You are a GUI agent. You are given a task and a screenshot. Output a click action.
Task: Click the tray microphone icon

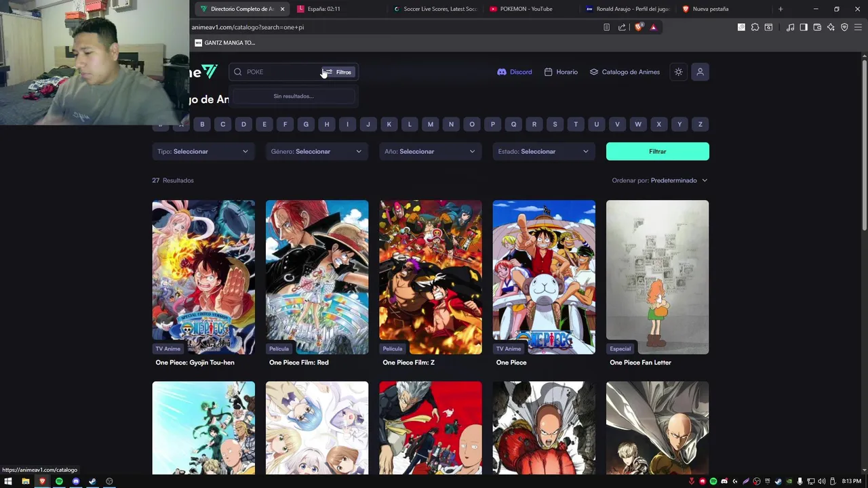click(x=800, y=481)
